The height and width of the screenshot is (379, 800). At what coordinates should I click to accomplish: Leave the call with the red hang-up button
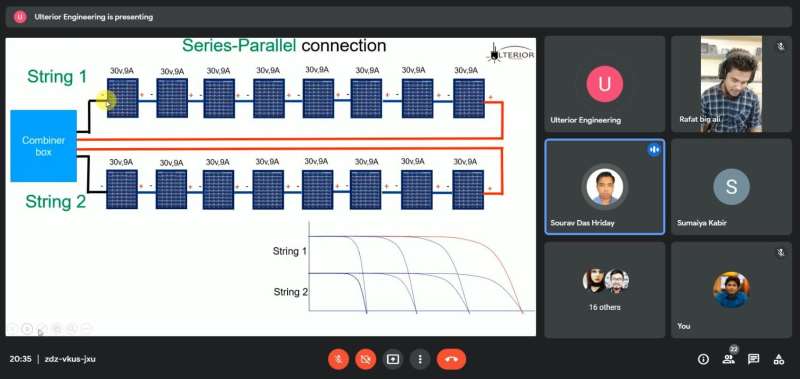451,359
